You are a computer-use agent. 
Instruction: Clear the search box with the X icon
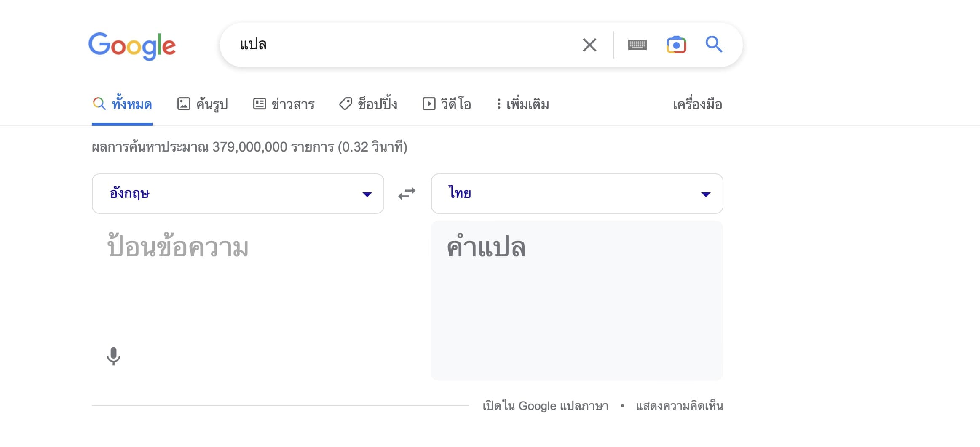point(589,45)
